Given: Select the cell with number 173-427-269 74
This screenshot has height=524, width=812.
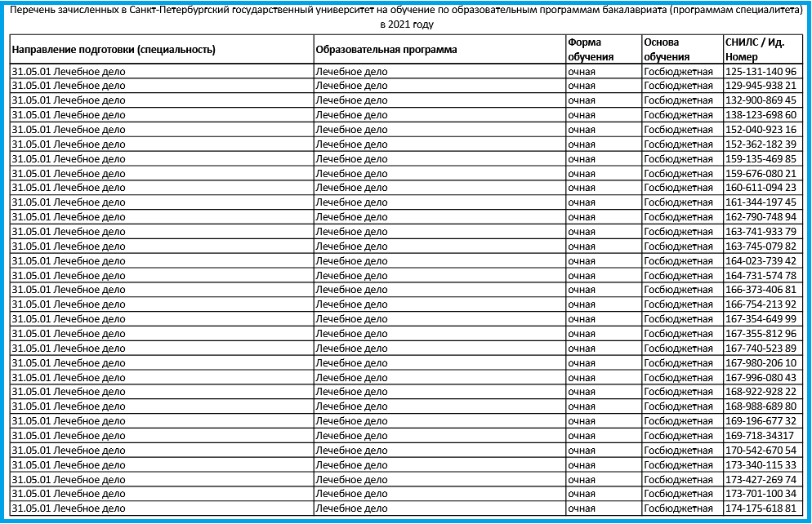Looking at the screenshot, I should [763, 479].
